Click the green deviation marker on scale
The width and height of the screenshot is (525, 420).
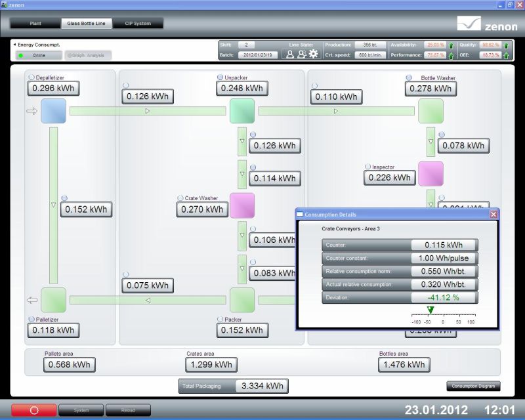[x=430, y=310]
